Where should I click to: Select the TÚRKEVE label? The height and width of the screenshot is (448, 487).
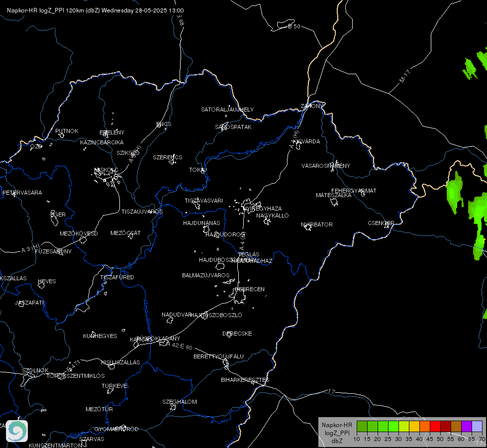tap(114, 385)
